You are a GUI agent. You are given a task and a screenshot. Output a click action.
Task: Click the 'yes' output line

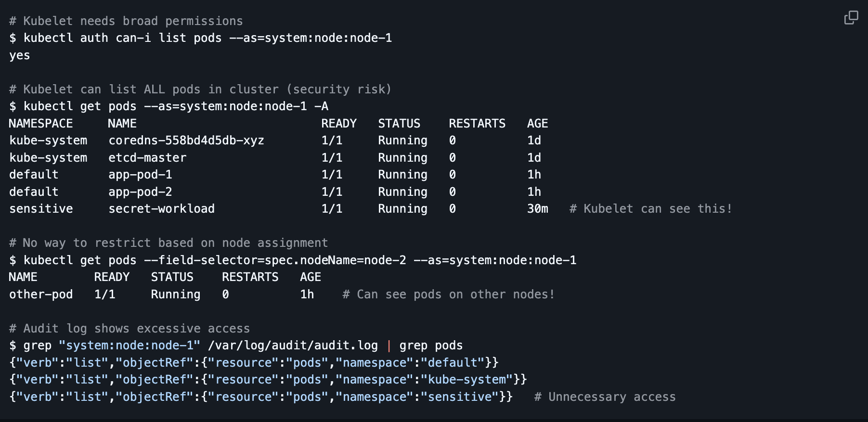(20, 55)
